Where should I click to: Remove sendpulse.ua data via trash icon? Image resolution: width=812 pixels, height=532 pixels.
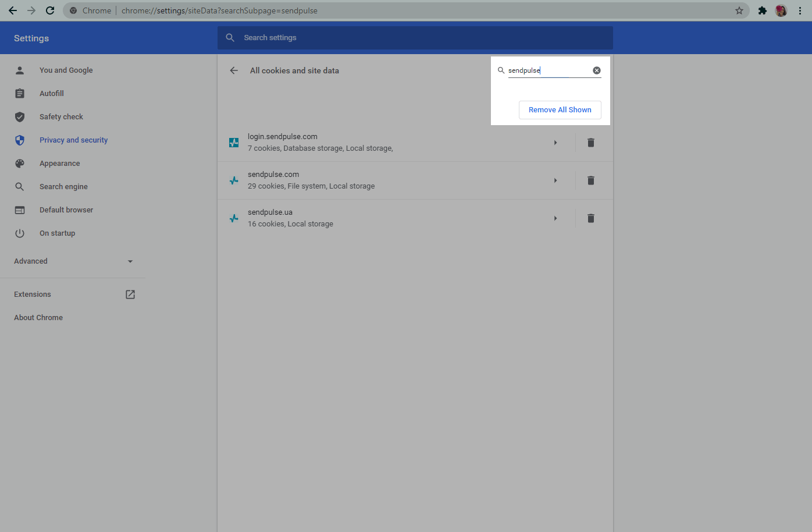[590, 218]
